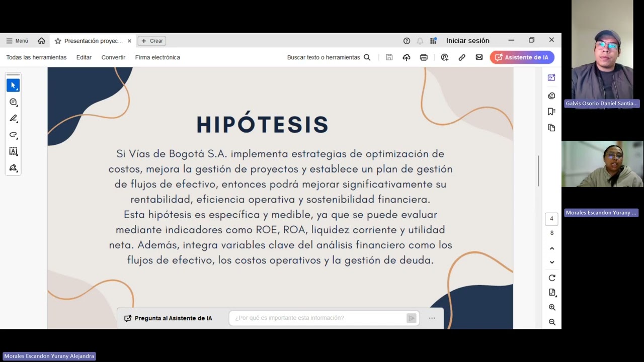The image size is (644, 362).
Task: Rotate the page view icon
Action: pos(552,278)
